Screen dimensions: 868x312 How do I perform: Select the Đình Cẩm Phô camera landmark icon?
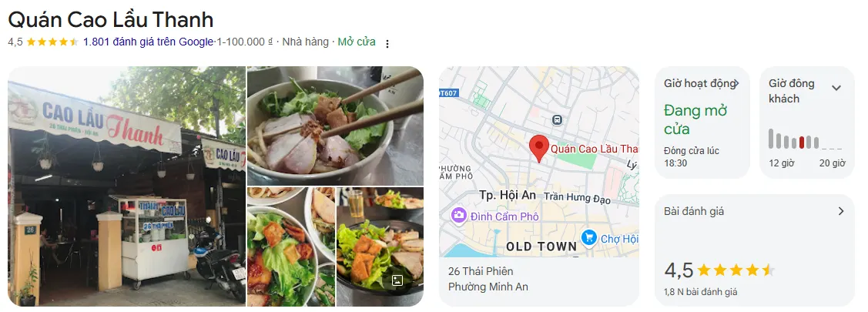(x=458, y=215)
